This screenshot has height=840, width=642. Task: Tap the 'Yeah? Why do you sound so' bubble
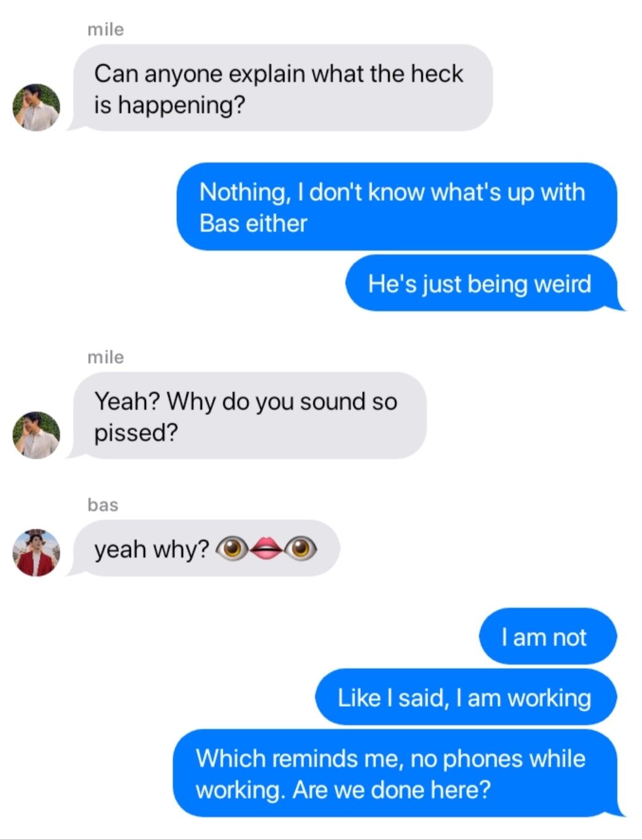pos(248,416)
